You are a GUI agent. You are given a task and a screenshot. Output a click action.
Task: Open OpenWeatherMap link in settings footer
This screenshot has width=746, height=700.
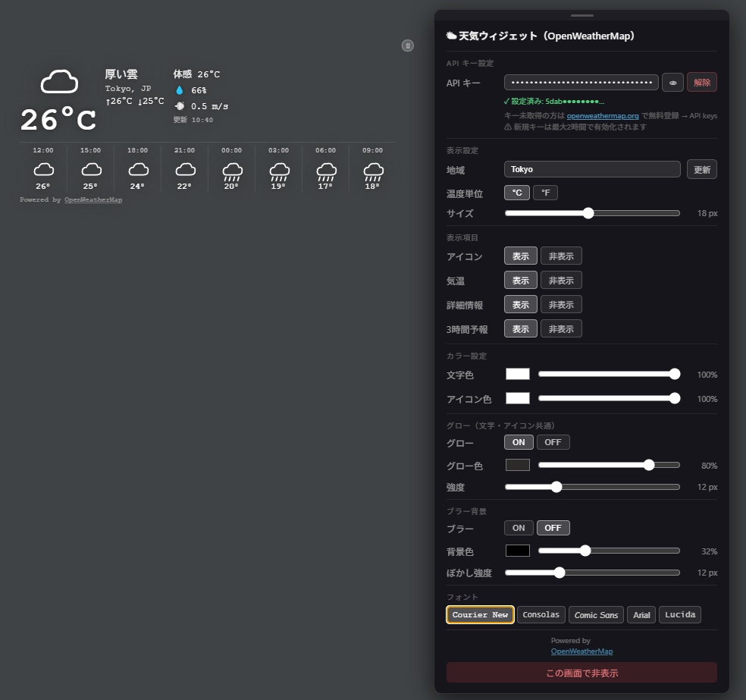581,651
